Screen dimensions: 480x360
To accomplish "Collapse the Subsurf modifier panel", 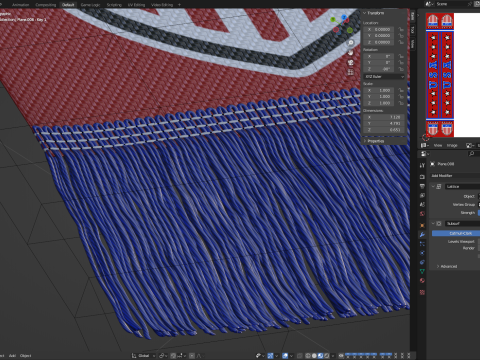I will pyautogui.click(x=434, y=223).
